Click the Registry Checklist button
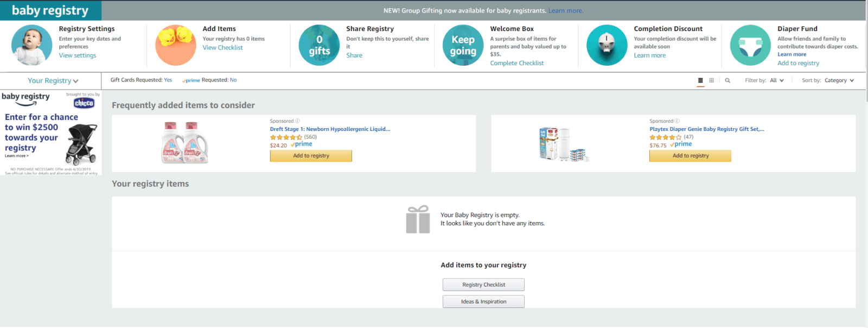868x328 pixels. coord(483,285)
